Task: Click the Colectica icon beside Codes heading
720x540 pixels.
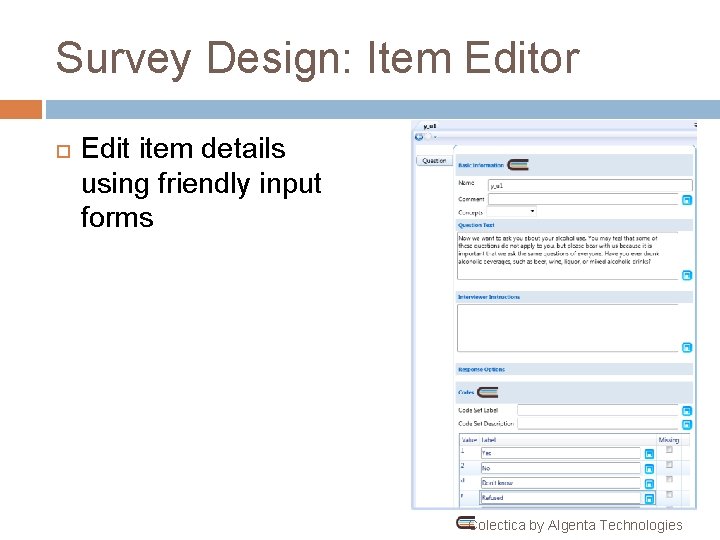Action: (x=488, y=392)
